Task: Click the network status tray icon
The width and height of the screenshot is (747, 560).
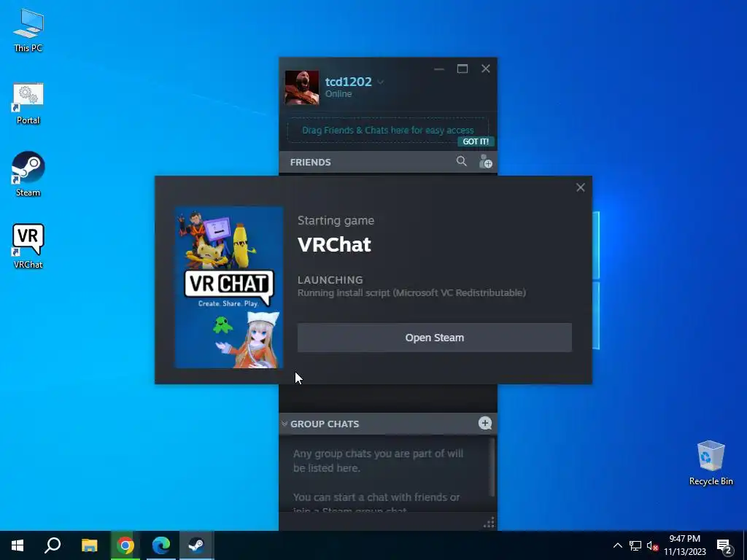Action: click(635, 545)
